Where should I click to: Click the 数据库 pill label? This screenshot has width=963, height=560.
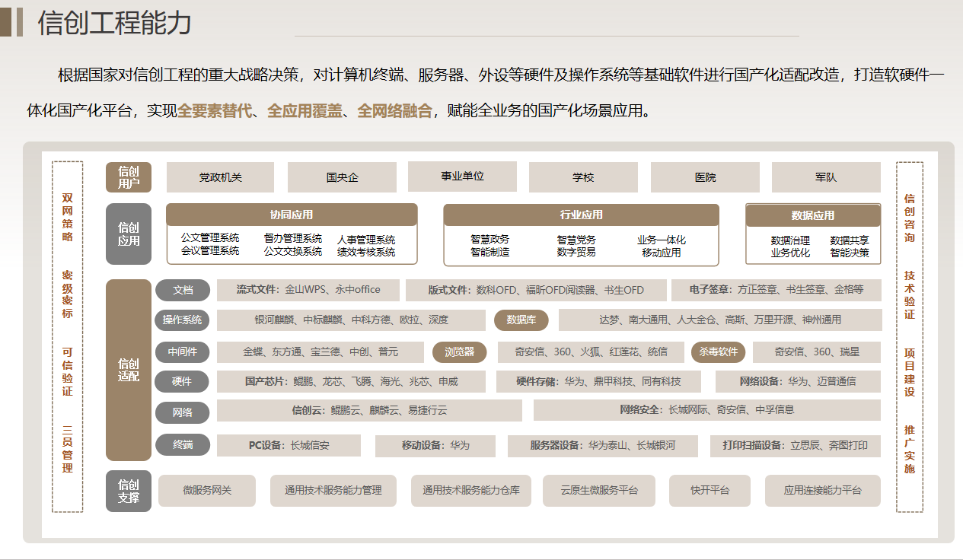click(521, 320)
